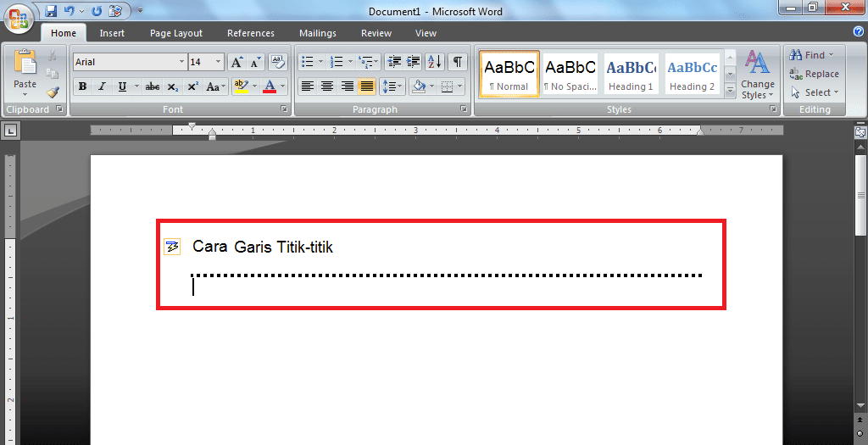Apply the No Spacing style

pos(570,75)
